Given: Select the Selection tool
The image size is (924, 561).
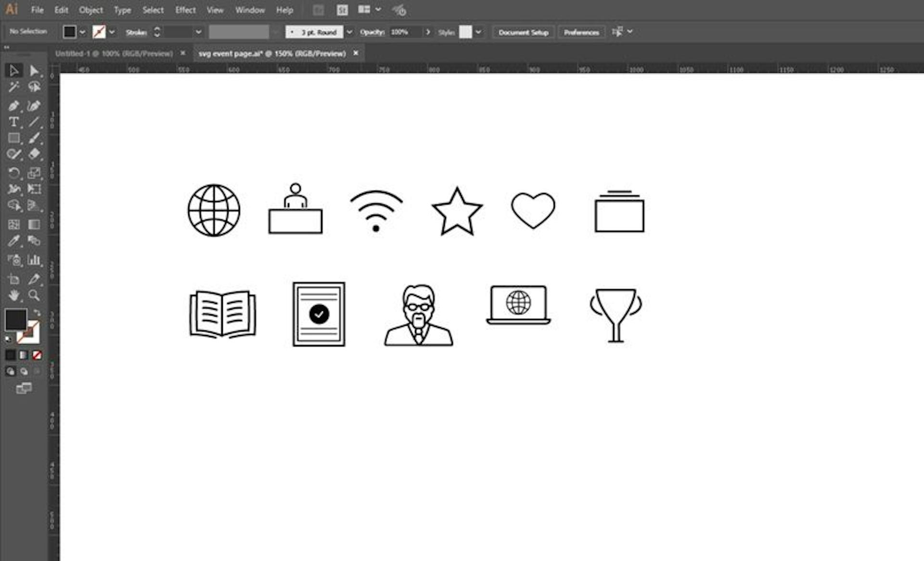Looking at the screenshot, I should 14,70.
